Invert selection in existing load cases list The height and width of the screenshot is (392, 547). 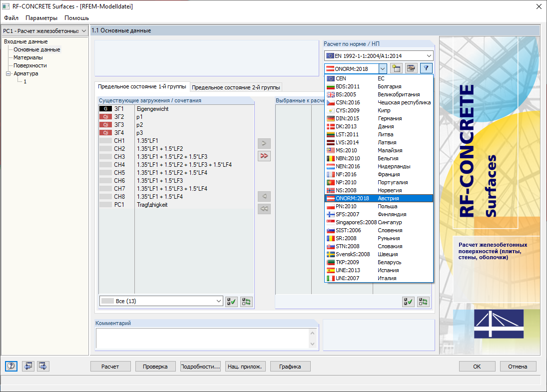click(x=246, y=302)
